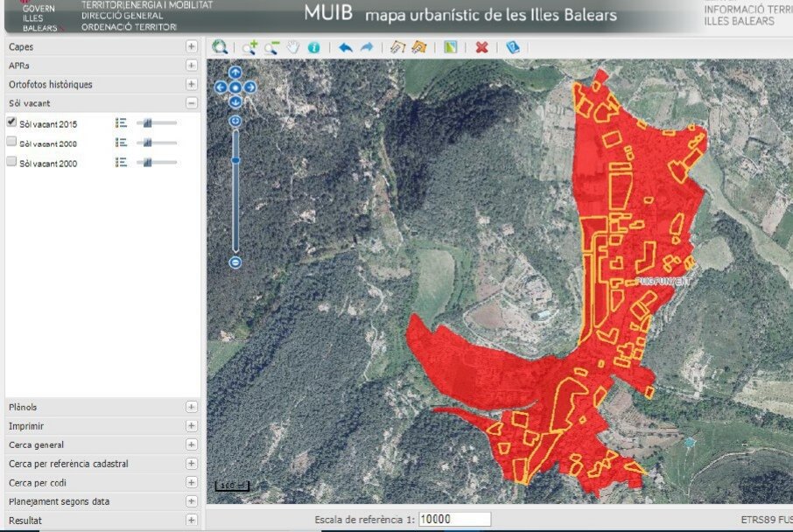Expand the APRs panel
This screenshot has width=793, height=532.
point(191,66)
